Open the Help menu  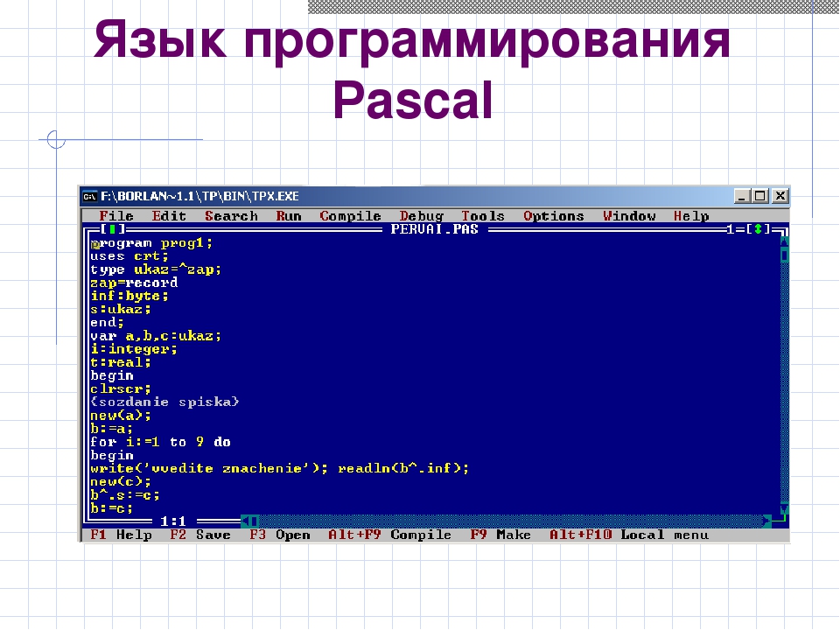(691, 216)
